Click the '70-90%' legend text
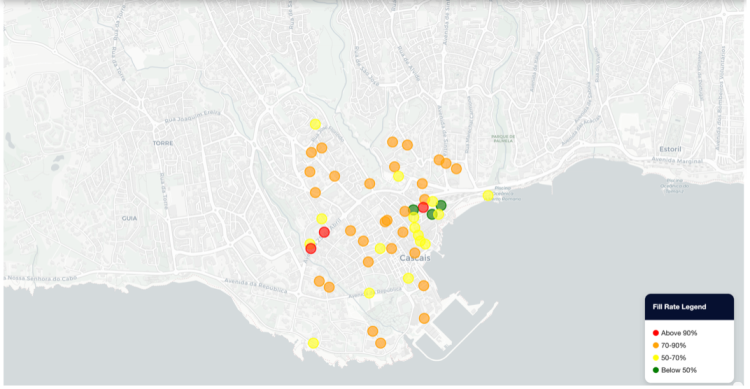The image size is (750, 389). click(673, 345)
